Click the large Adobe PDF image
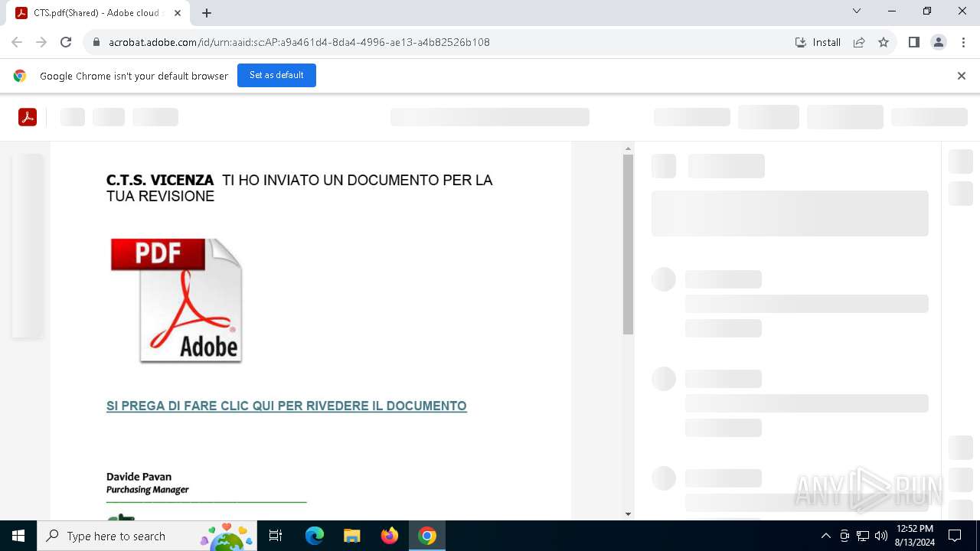980x551 pixels. [x=176, y=300]
